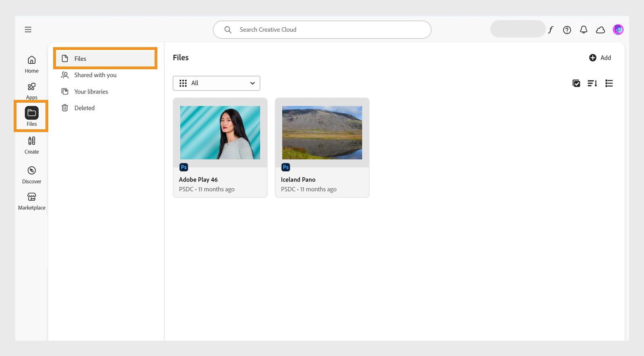The height and width of the screenshot is (356, 644).
Task: View Deleted files
Action: click(84, 108)
